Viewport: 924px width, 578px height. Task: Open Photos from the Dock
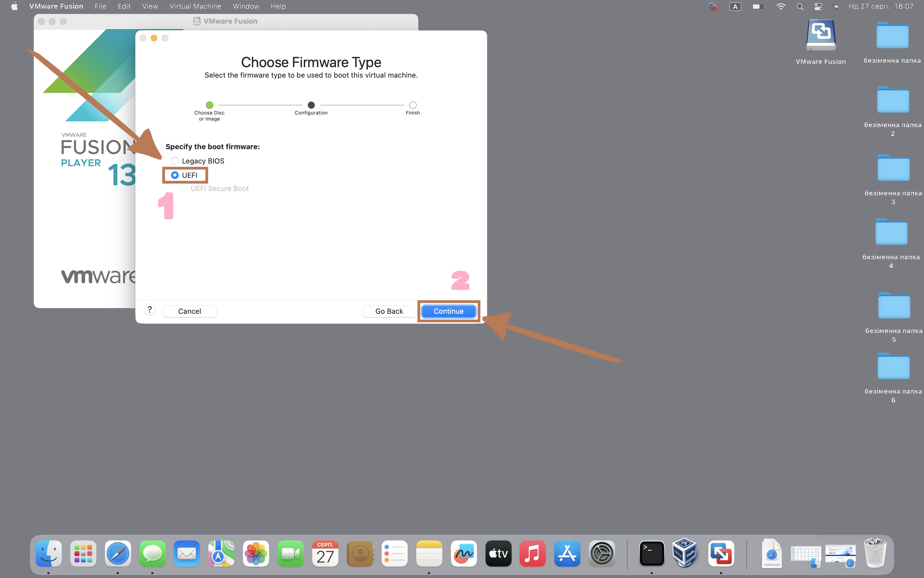(256, 553)
